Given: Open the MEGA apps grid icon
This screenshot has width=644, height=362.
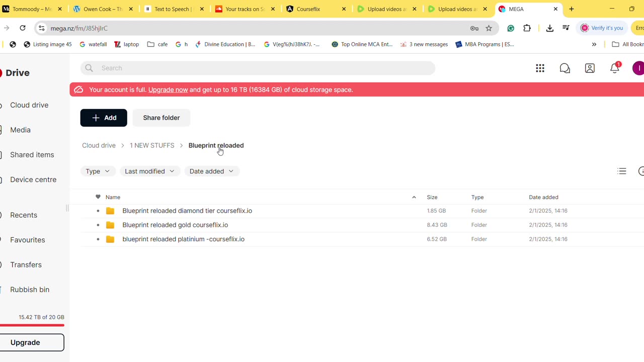Looking at the screenshot, I should click(540, 68).
